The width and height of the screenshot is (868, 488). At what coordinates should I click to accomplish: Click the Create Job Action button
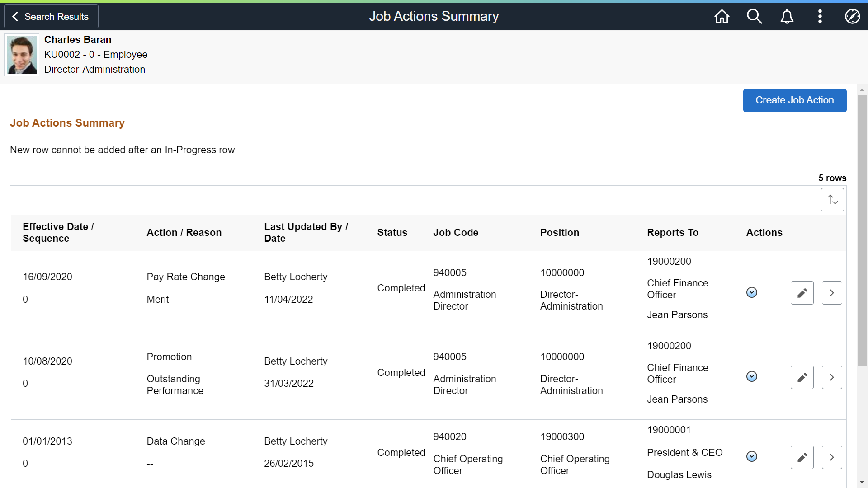click(x=794, y=100)
